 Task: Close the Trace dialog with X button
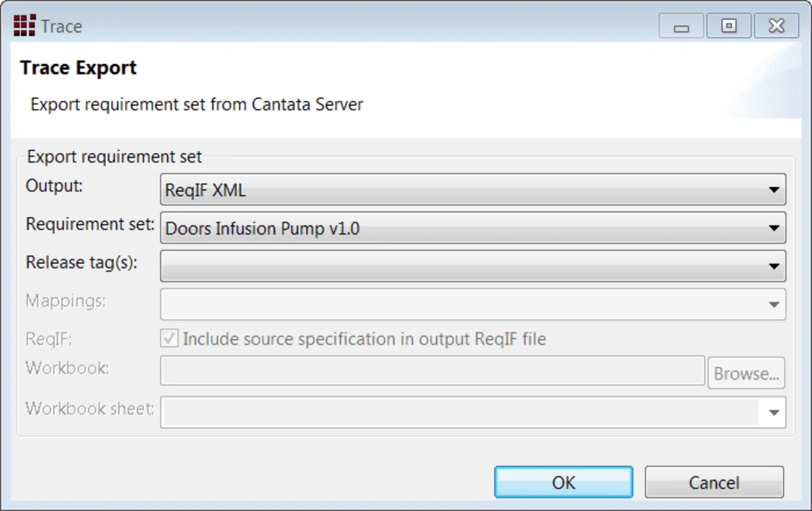pos(776,27)
